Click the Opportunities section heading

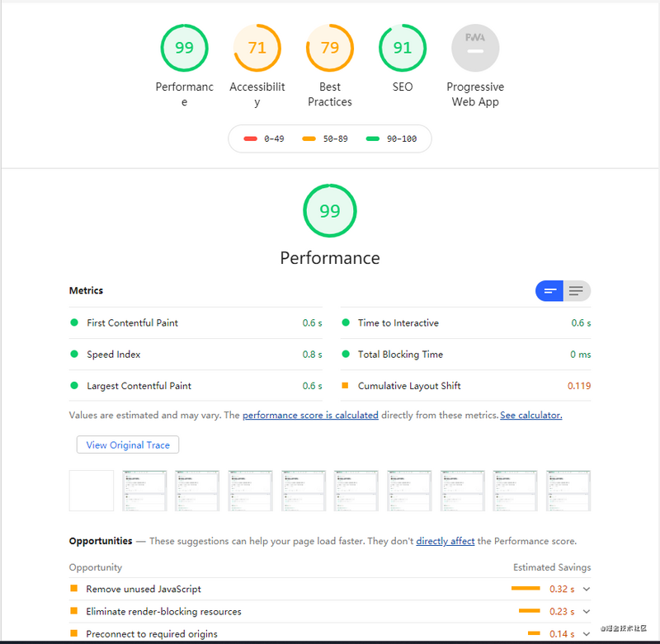(x=101, y=541)
